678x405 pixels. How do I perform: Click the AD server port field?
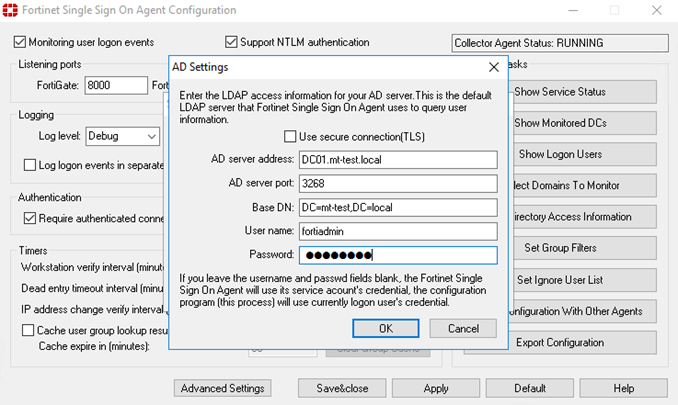coord(397,183)
